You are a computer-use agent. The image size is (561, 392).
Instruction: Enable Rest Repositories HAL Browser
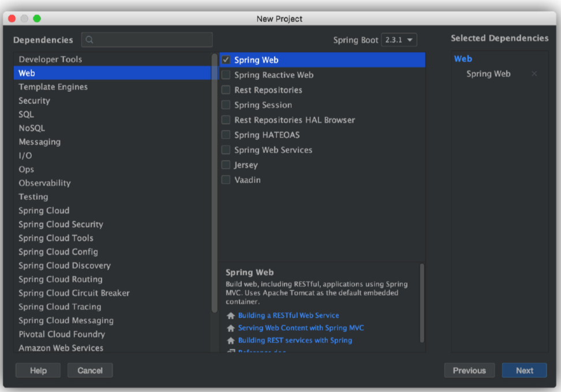point(226,120)
